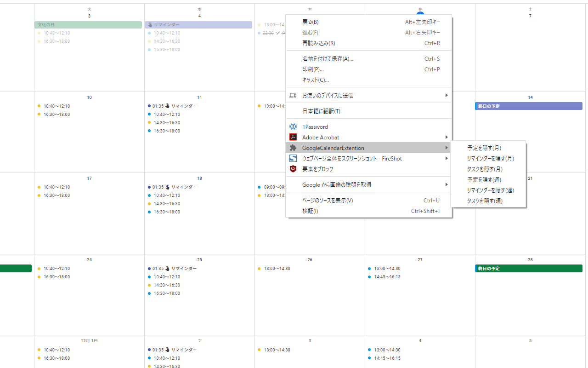Expand the Adobe Acrobat submenu arrow

[446, 137]
